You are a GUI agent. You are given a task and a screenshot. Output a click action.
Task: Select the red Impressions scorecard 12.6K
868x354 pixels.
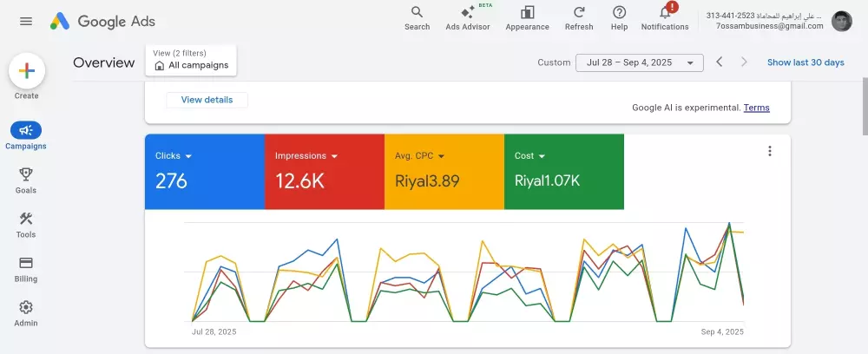point(299,180)
